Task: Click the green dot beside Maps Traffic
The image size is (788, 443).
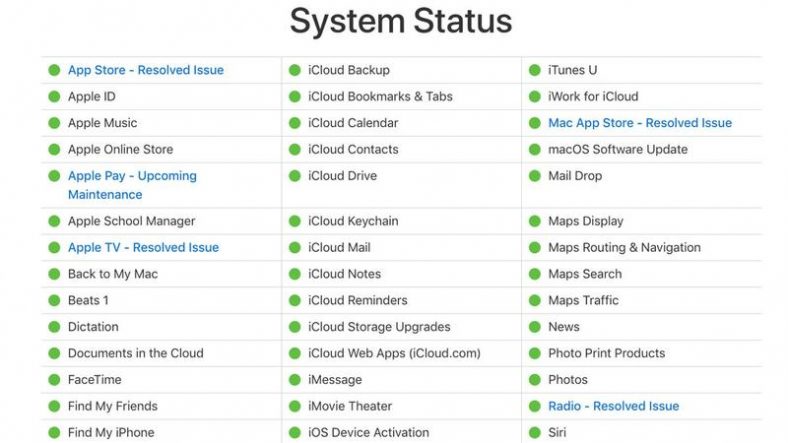Action: 535,300
